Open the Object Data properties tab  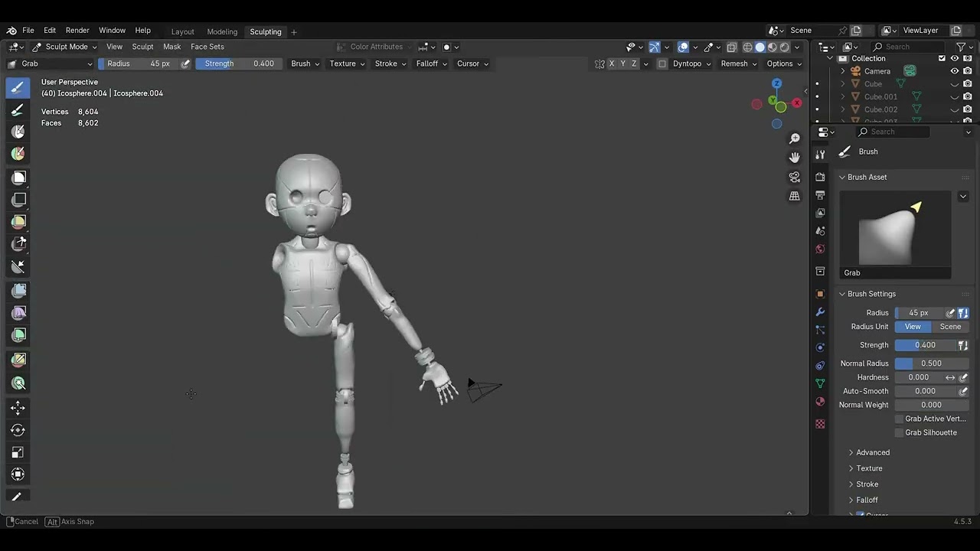pos(820,383)
